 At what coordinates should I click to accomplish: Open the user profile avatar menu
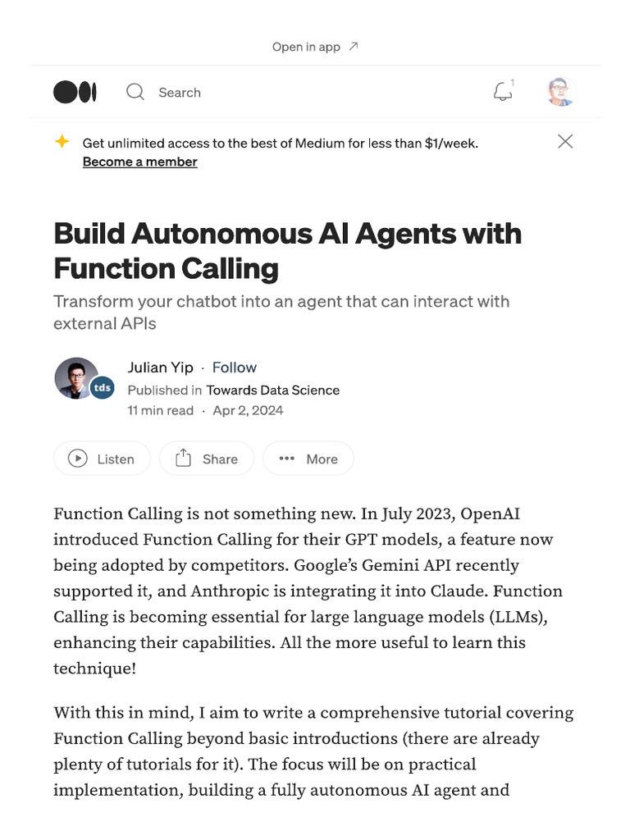point(561,92)
